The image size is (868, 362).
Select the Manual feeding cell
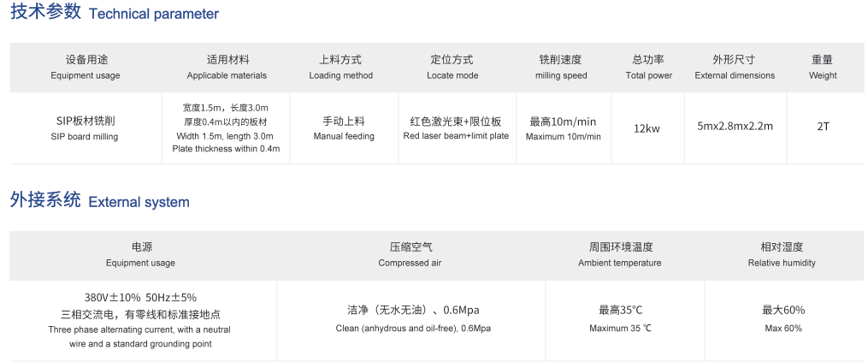pos(344,128)
